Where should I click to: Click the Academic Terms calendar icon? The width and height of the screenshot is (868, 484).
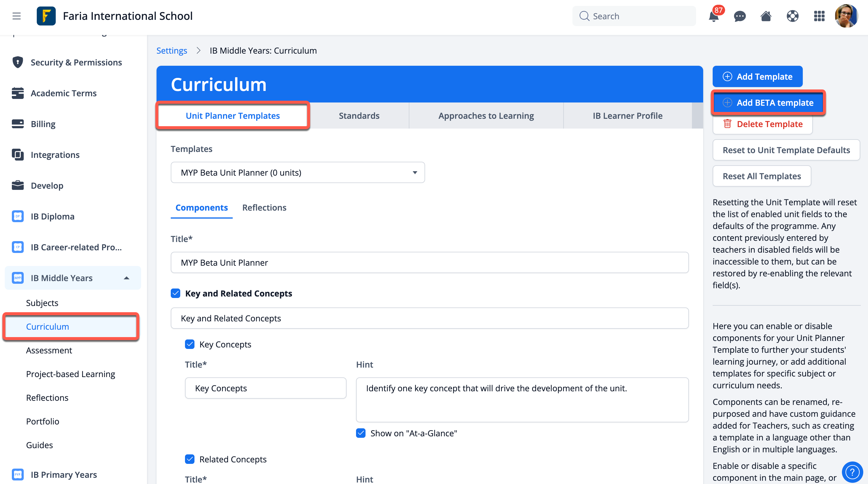pyautogui.click(x=17, y=93)
